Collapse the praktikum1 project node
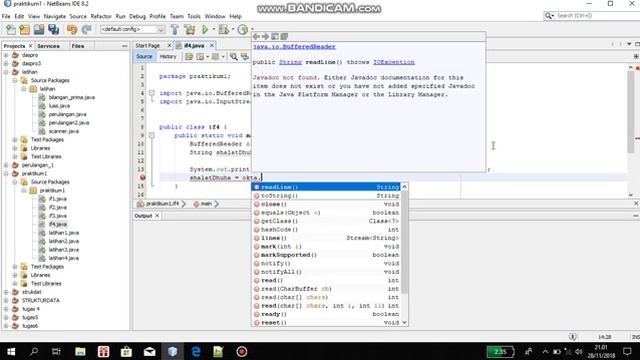 tap(6, 173)
